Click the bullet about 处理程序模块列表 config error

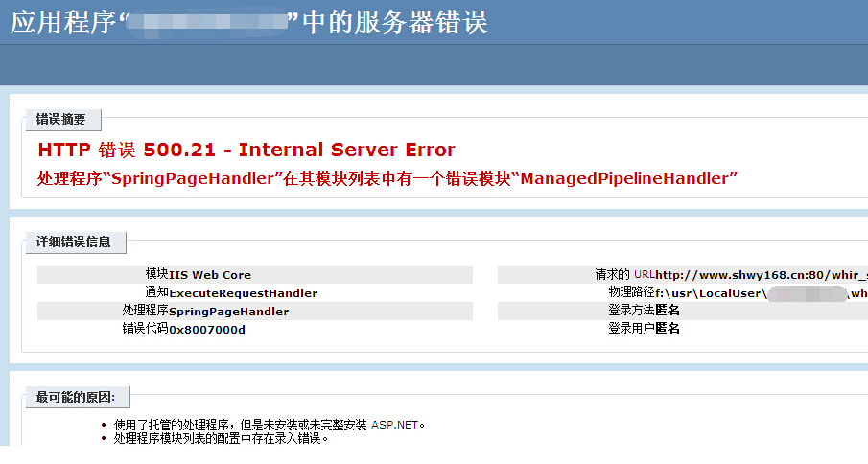(x=221, y=438)
